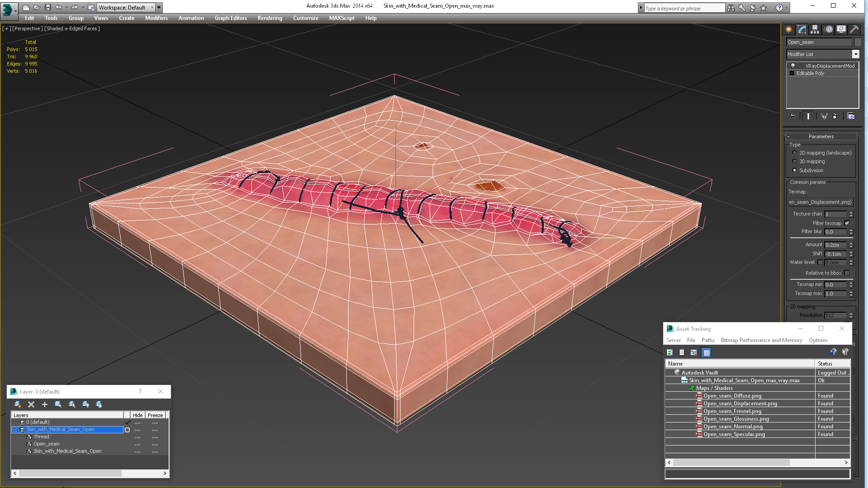Click the Layer dialog horizontal scrollbar
This screenshot has width=868, height=488.
point(90,473)
